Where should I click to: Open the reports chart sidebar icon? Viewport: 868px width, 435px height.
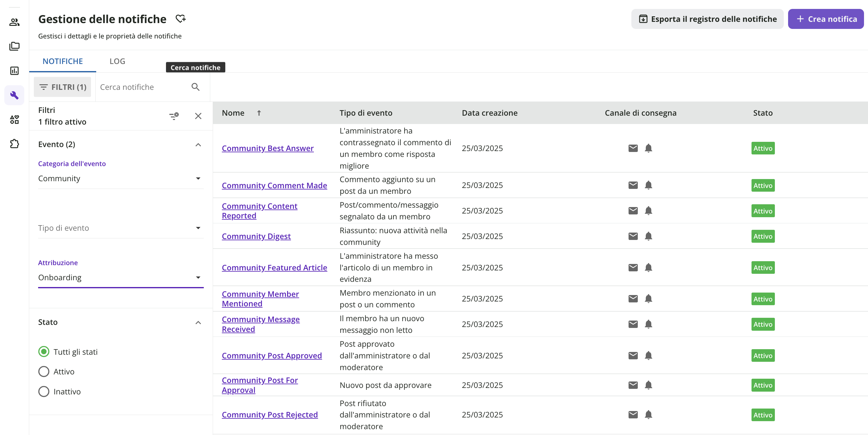(x=14, y=71)
